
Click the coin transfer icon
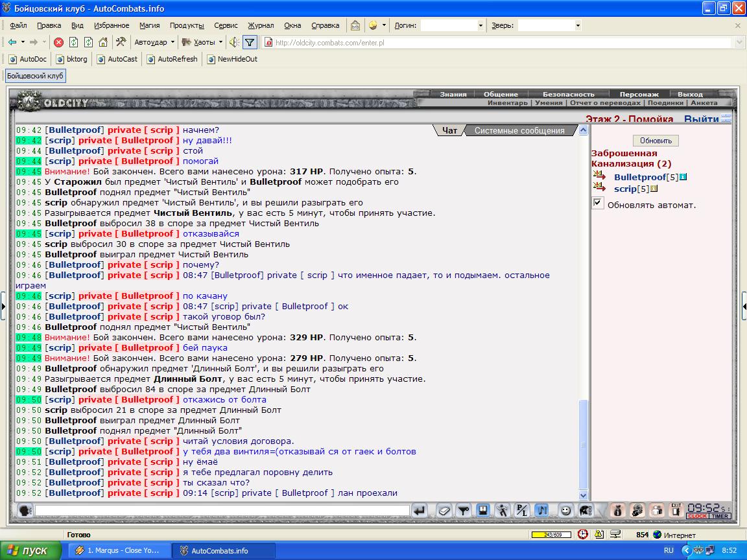637,511
